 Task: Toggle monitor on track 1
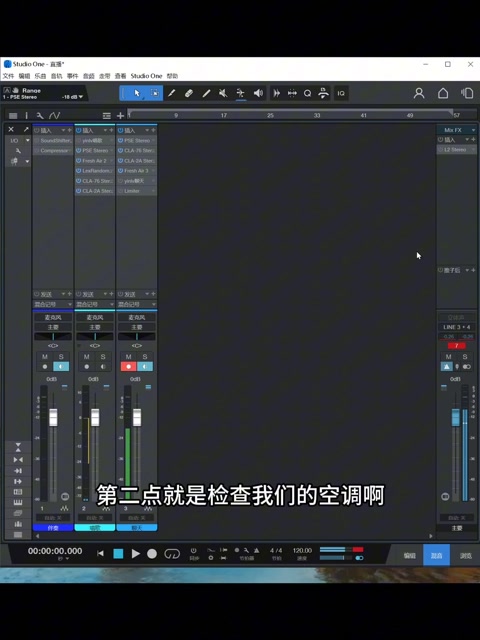click(x=61, y=367)
